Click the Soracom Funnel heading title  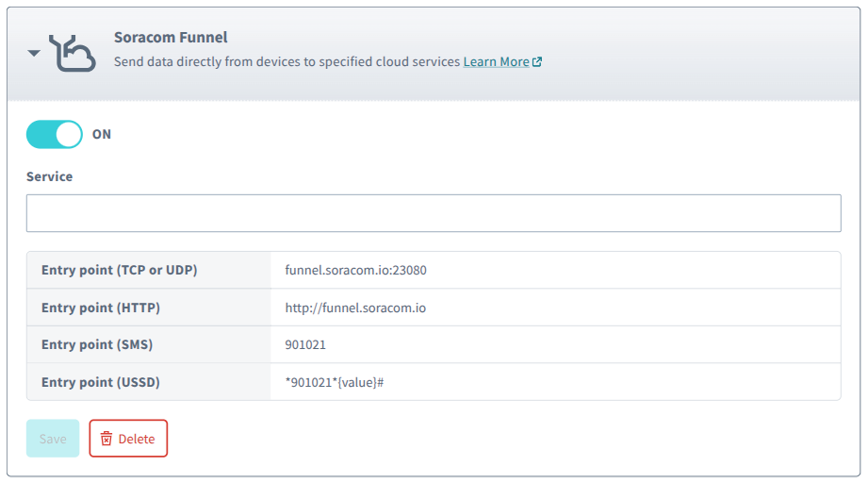[171, 37]
